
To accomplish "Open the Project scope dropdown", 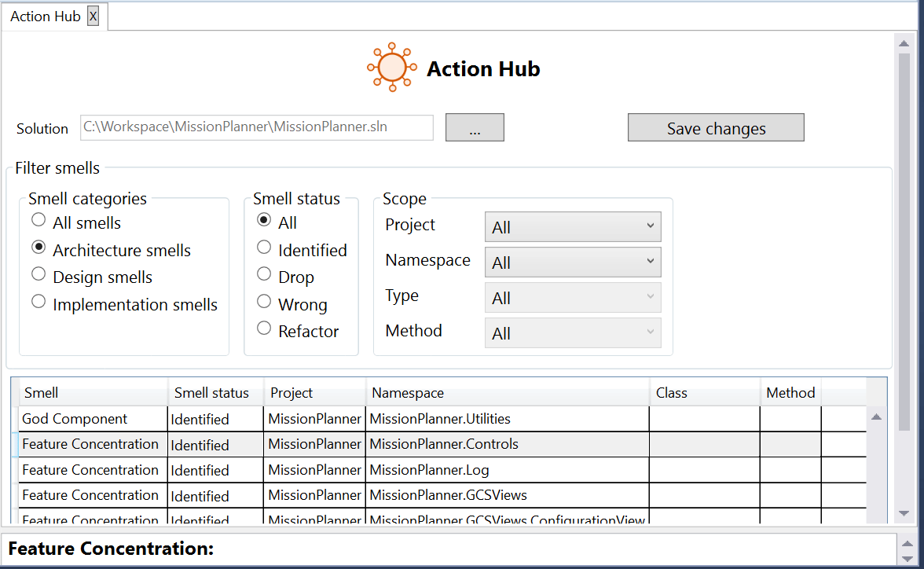I will [573, 227].
